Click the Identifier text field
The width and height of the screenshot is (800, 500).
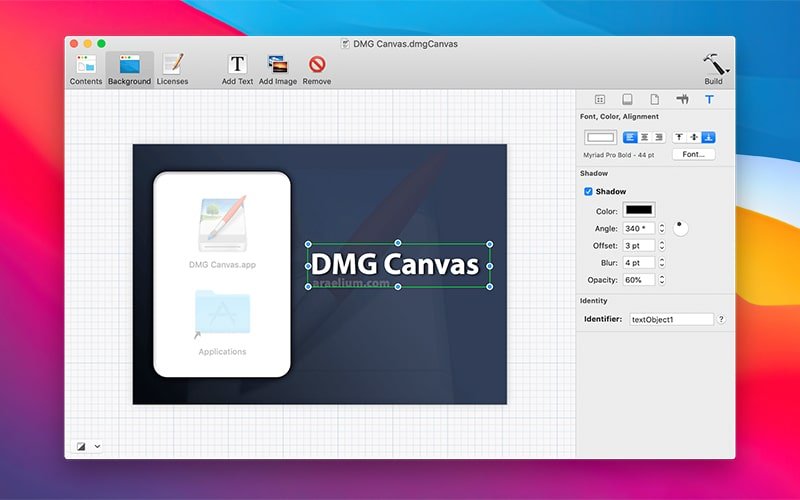(670, 319)
